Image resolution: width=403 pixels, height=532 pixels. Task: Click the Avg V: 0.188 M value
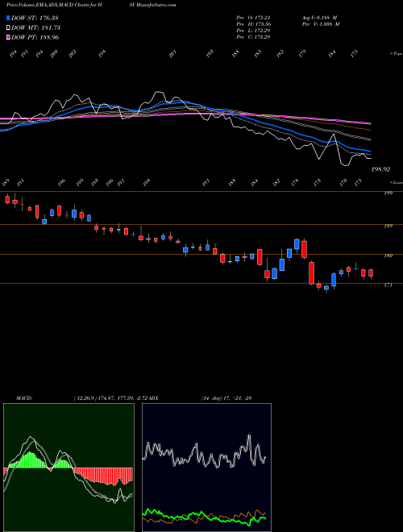[320, 18]
